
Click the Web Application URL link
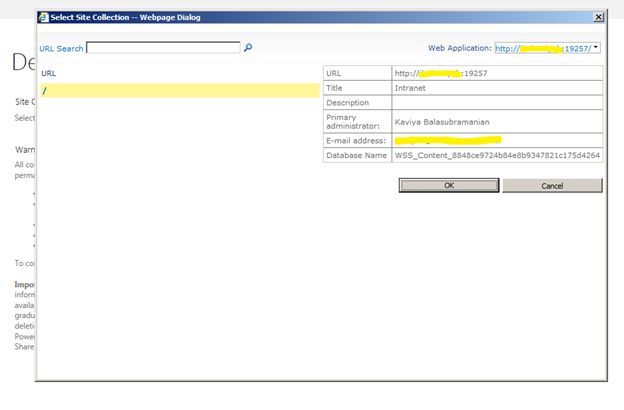[x=543, y=49]
